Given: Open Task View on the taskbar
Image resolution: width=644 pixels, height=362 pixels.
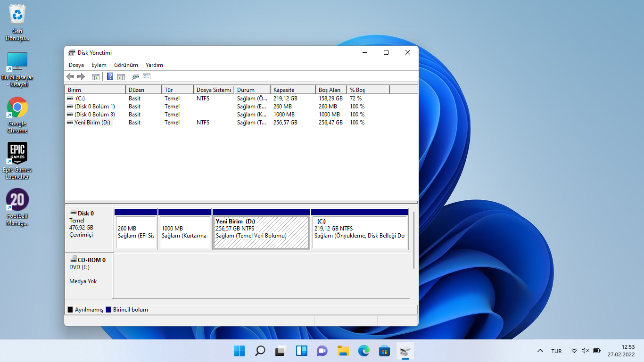Looking at the screenshot, I should 281,351.
